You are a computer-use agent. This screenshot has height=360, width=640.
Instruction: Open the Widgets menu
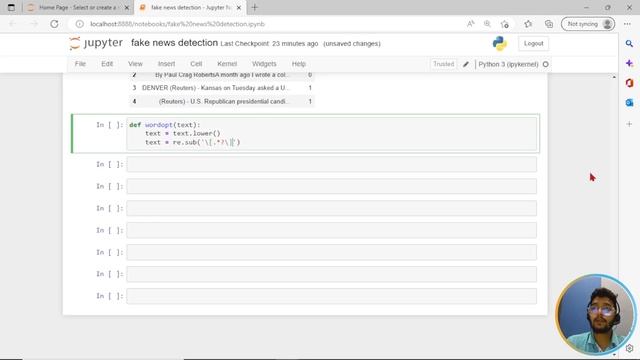[264, 64]
